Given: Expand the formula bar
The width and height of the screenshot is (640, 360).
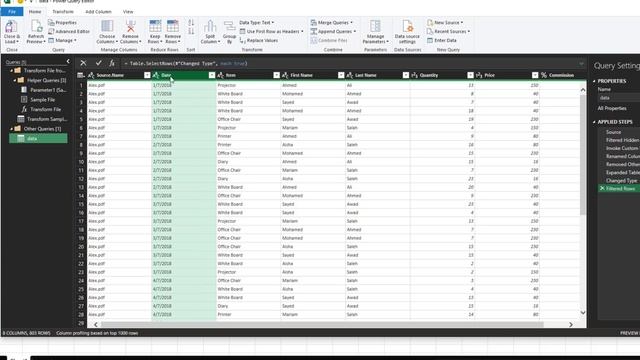Looking at the screenshot, I should click(581, 64).
